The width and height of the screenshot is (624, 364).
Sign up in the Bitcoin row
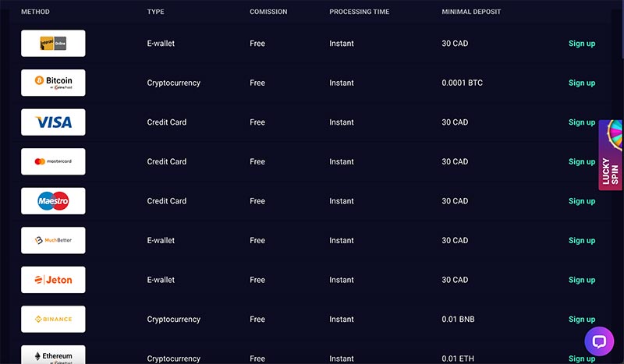pos(582,83)
